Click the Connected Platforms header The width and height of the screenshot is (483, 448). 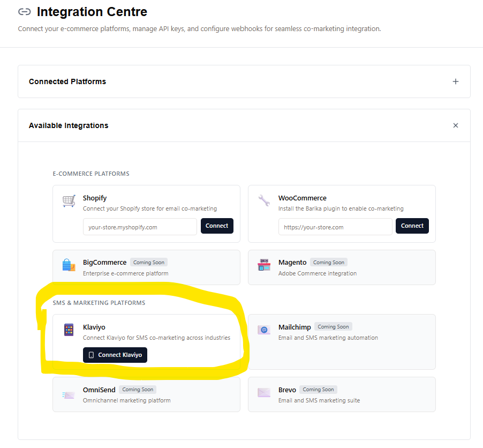click(x=67, y=81)
